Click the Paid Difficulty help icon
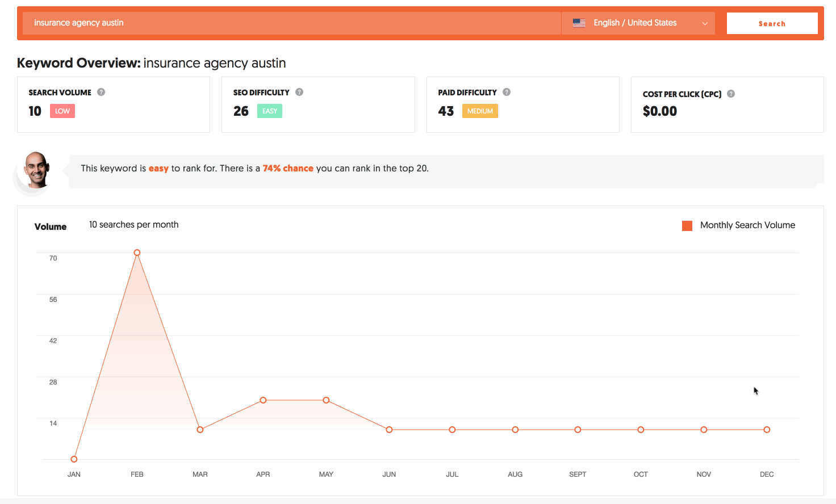The image size is (836, 504). 507,92
